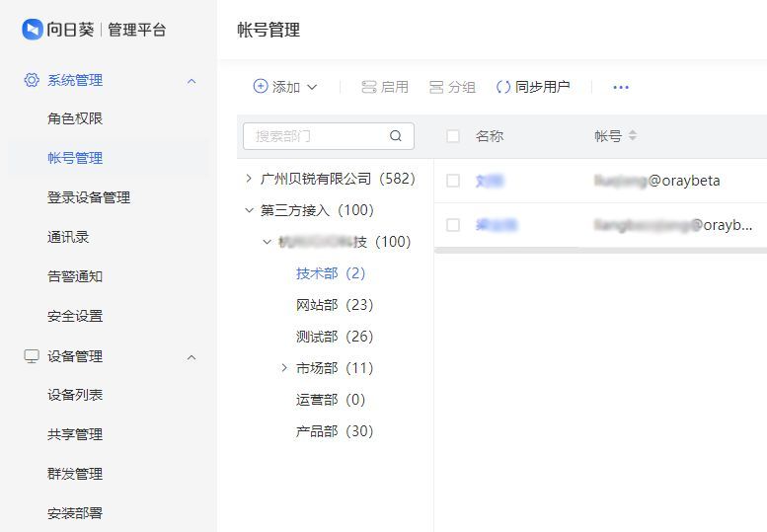This screenshot has height=532, width=767.
Task: Click the 分组 button
Action: 452,87
